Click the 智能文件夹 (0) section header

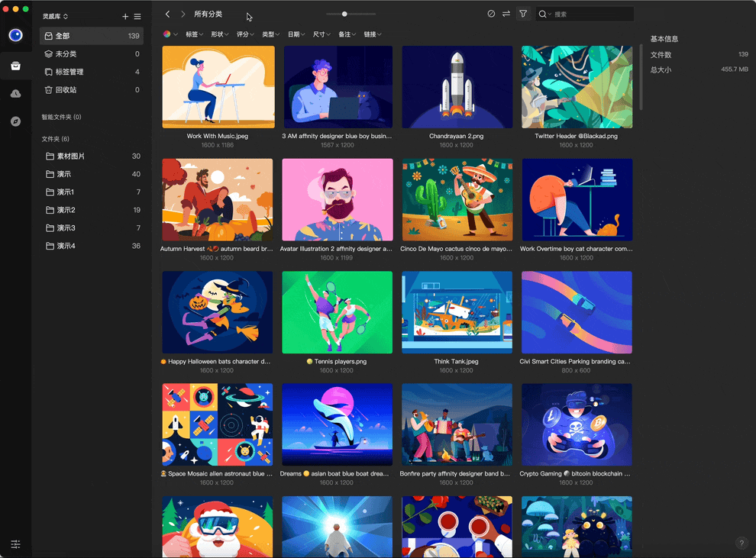pos(61,117)
